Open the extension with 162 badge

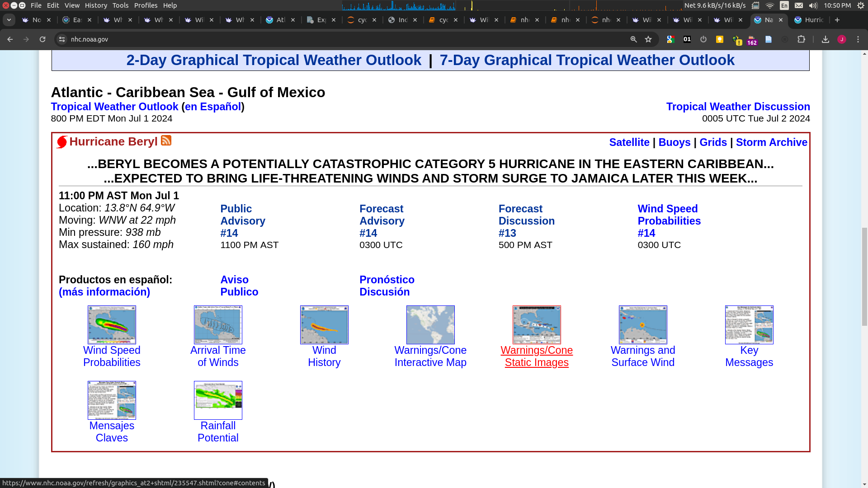click(752, 40)
